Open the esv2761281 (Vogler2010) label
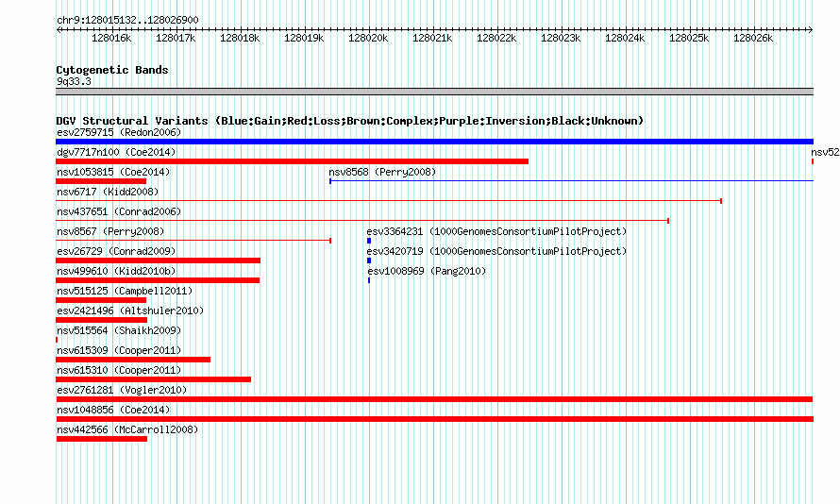The image size is (840, 504). pos(122,390)
